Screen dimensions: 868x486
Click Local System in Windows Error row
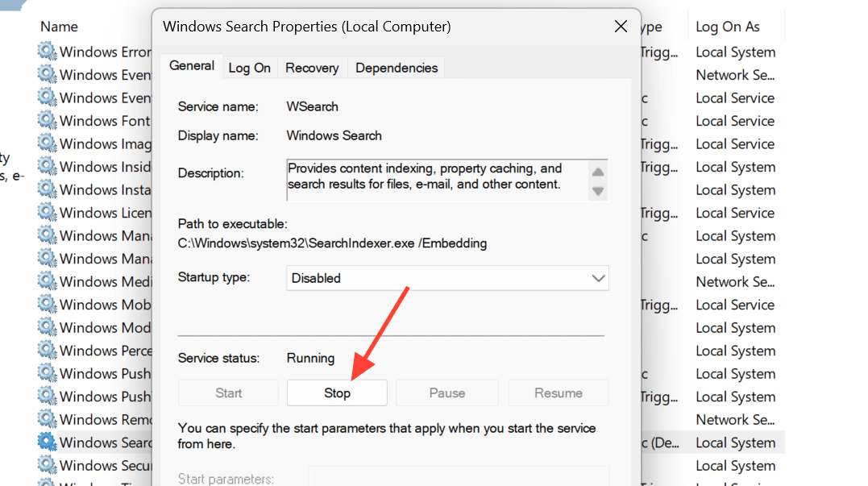point(735,52)
